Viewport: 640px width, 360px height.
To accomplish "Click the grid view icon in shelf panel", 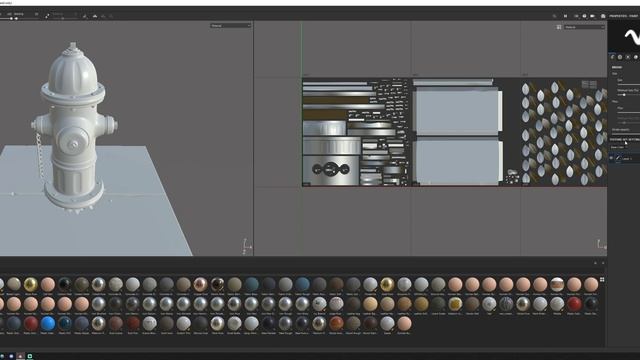I will coord(602,280).
